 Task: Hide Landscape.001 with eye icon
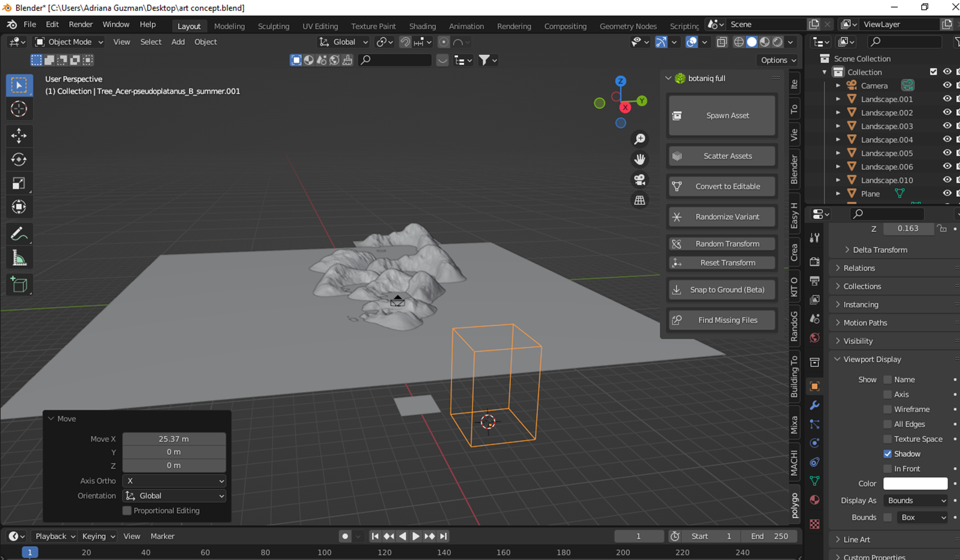(947, 99)
